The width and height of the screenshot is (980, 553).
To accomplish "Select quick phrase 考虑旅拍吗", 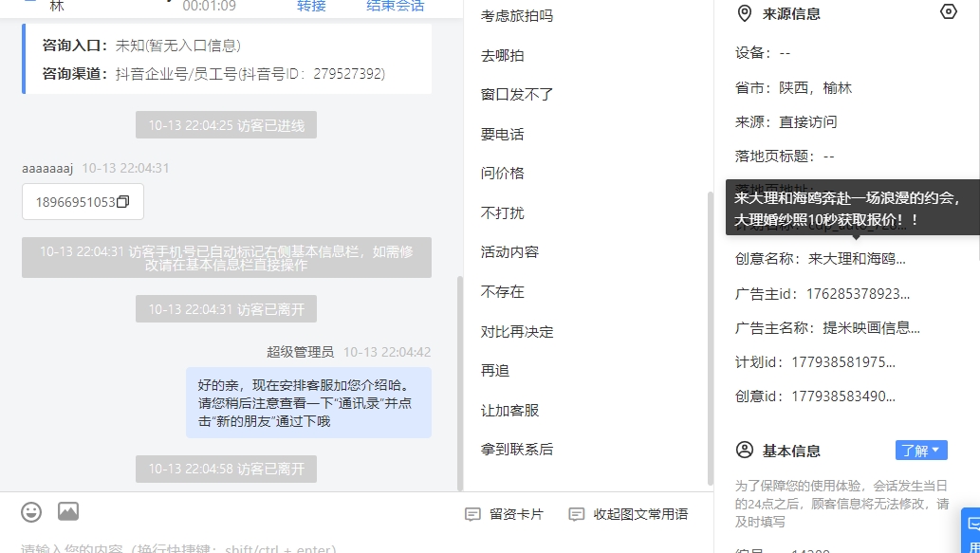I will click(517, 16).
